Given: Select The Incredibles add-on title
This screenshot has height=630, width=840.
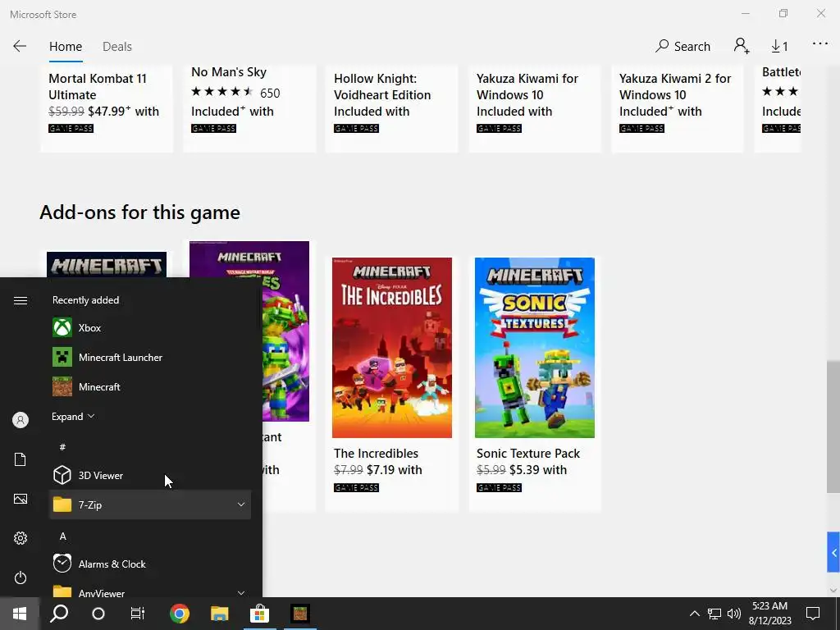Looking at the screenshot, I should point(376,453).
